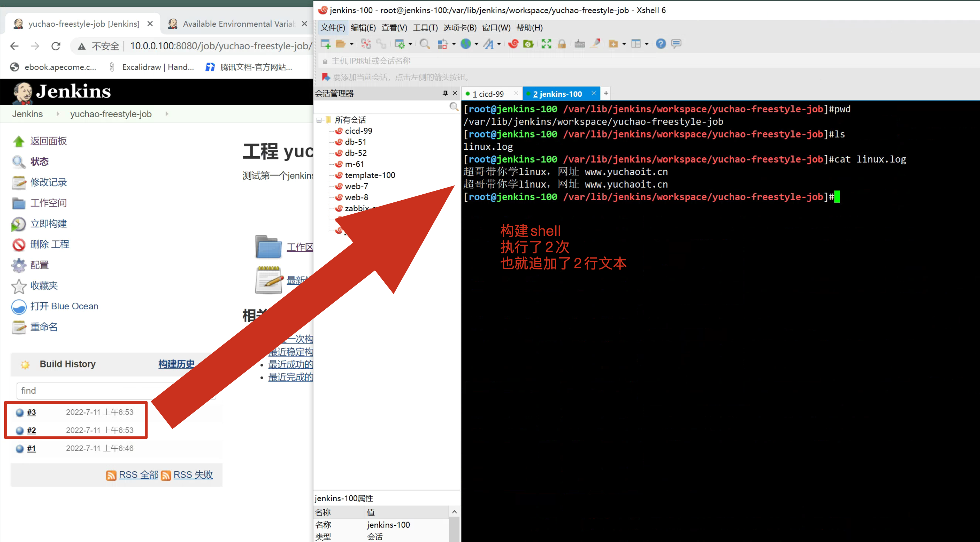This screenshot has height=542, width=980.
Task: Click the keyboard key-mapping icon in toolbar
Action: click(579, 44)
